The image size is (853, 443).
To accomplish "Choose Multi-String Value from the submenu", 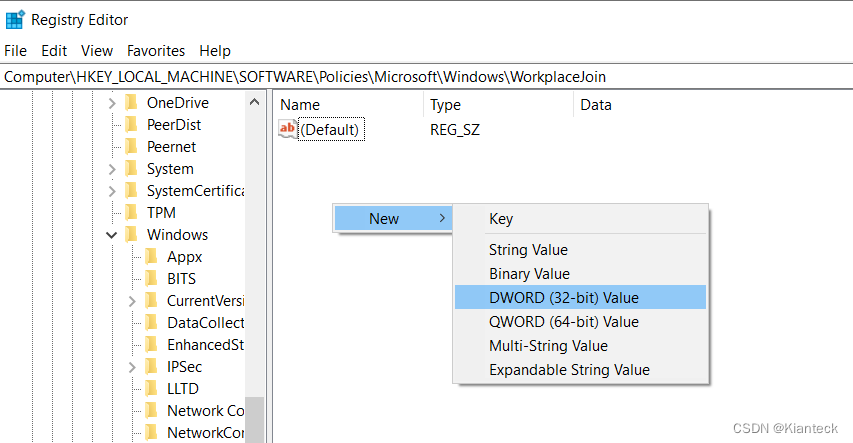I will [580, 346].
